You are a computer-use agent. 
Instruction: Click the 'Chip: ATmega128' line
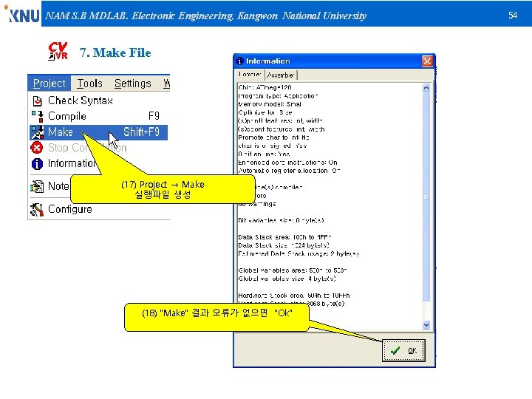(265, 87)
